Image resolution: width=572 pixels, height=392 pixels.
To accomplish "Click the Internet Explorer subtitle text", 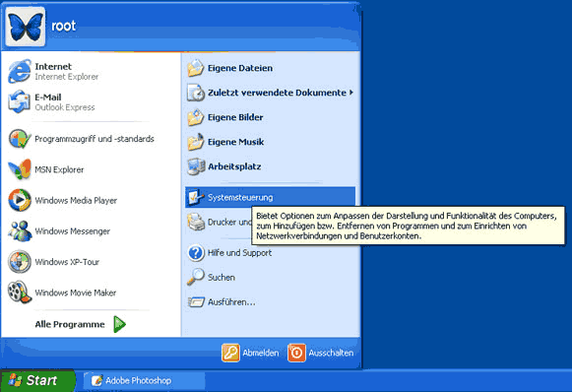I will (x=66, y=77).
